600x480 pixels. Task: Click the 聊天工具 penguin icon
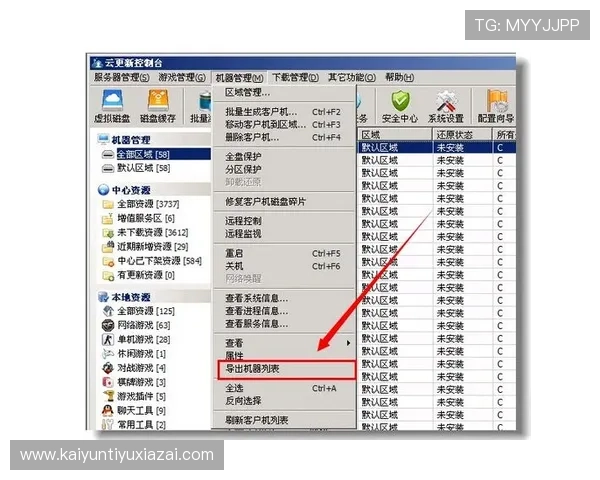108,411
